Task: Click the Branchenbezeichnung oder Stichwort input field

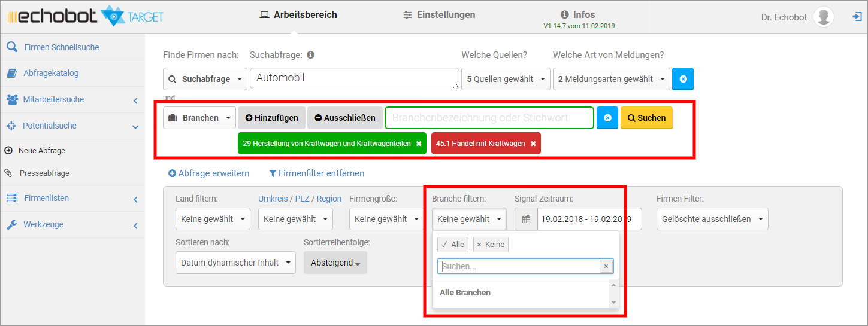Action: [x=489, y=118]
